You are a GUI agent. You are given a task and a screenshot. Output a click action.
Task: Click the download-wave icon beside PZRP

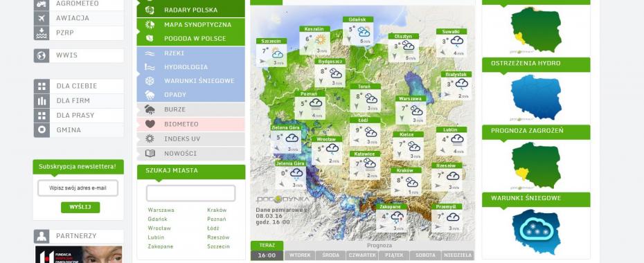(x=42, y=33)
